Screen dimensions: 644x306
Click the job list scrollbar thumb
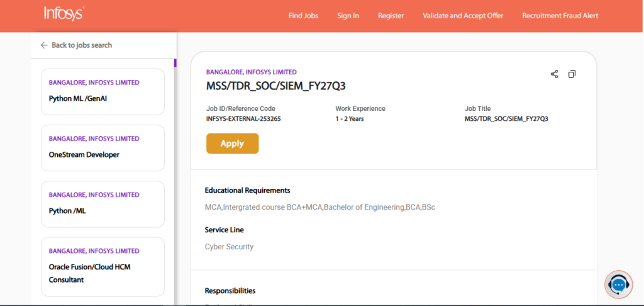click(x=175, y=63)
